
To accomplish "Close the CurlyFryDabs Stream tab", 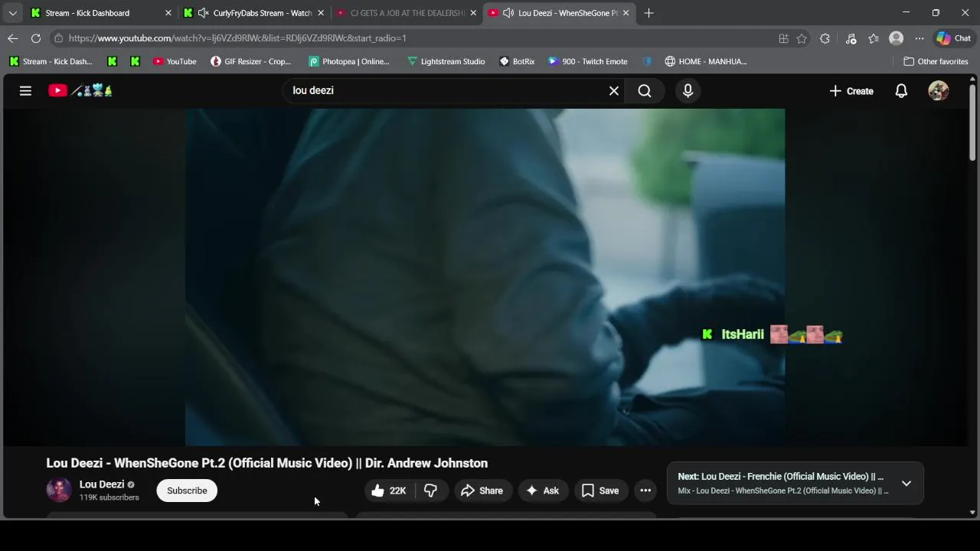I will coord(321,13).
